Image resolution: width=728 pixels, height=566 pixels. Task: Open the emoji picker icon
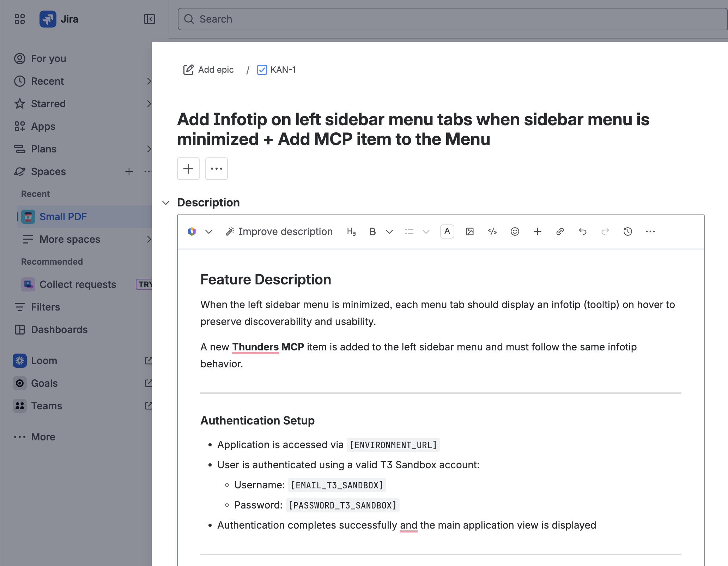(x=515, y=231)
